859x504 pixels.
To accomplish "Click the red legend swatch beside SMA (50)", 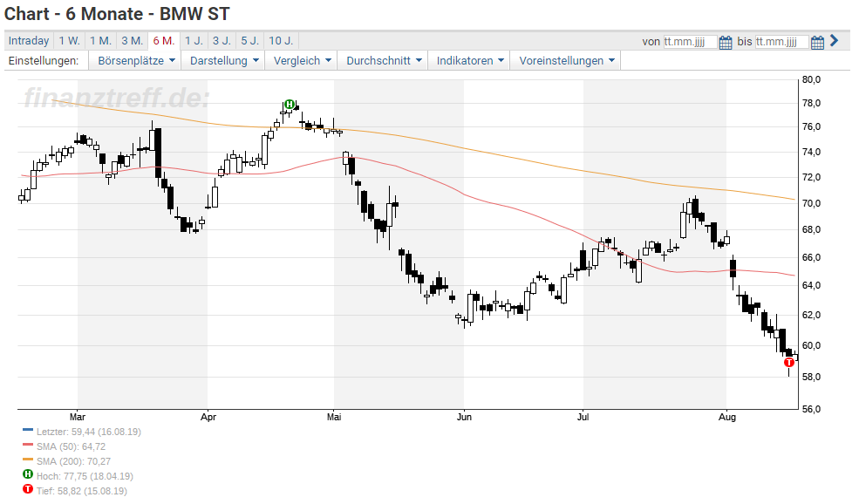I will tap(28, 445).
